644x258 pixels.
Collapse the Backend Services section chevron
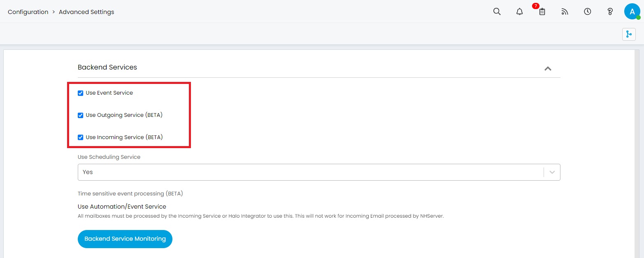point(548,69)
